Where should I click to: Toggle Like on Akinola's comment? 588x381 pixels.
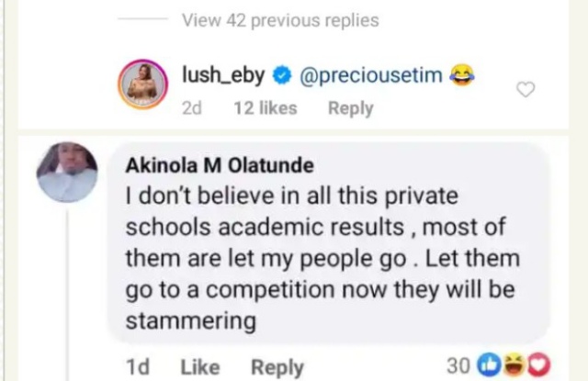point(199,367)
